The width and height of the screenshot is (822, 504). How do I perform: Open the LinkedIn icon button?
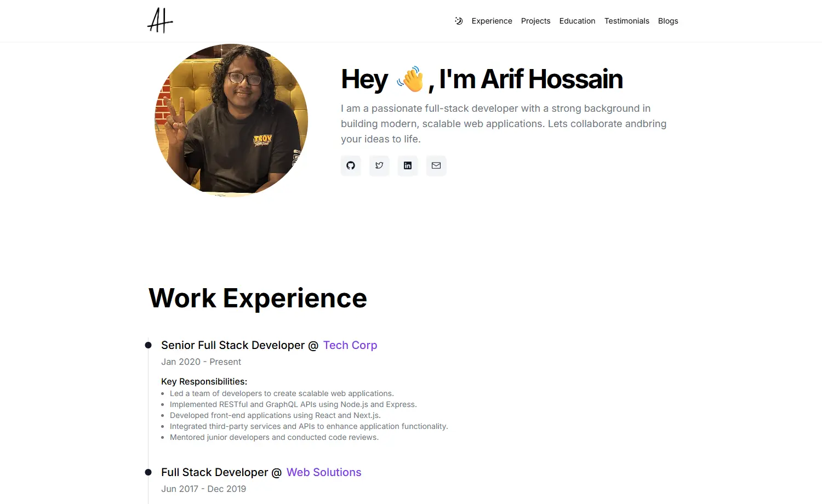pos(408,165)
